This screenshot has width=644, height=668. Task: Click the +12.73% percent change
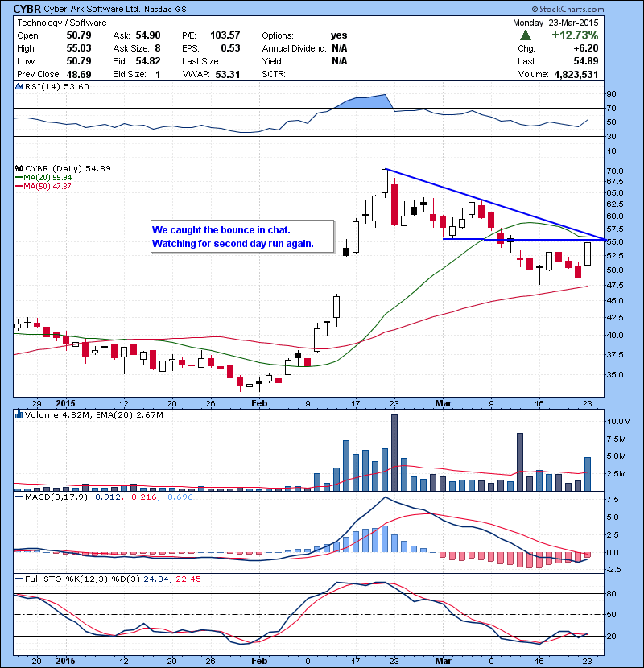click(575, 35)
